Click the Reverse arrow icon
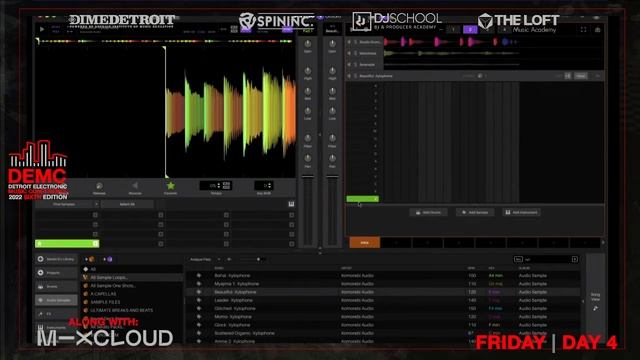640x360 pixels. pos(135,186)
